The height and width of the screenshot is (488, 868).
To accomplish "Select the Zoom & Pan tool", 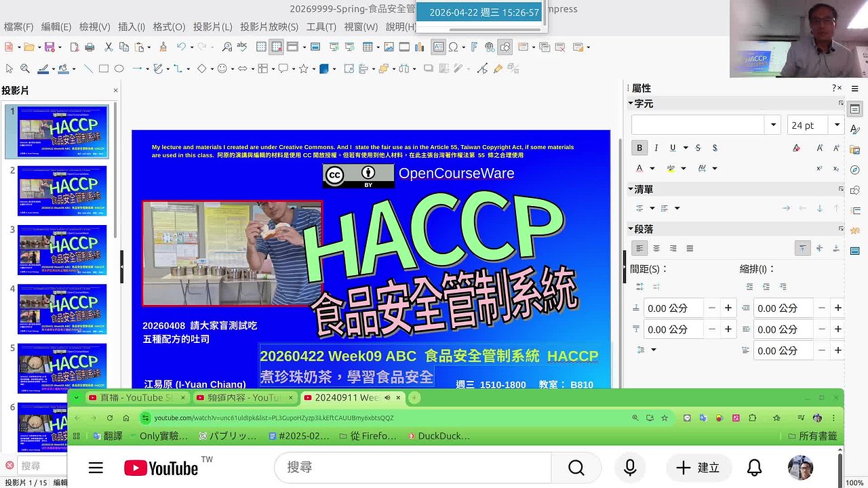I will pos(24,68).
